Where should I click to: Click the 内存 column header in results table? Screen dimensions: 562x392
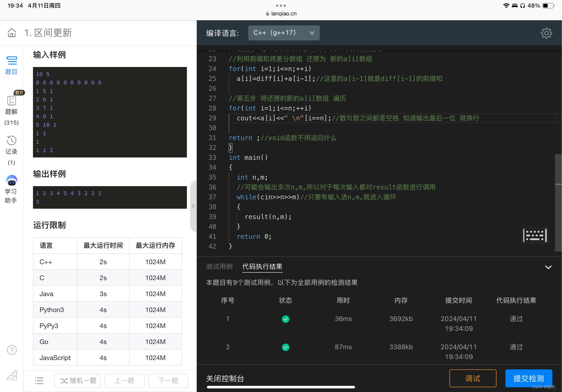click(401, 300)
